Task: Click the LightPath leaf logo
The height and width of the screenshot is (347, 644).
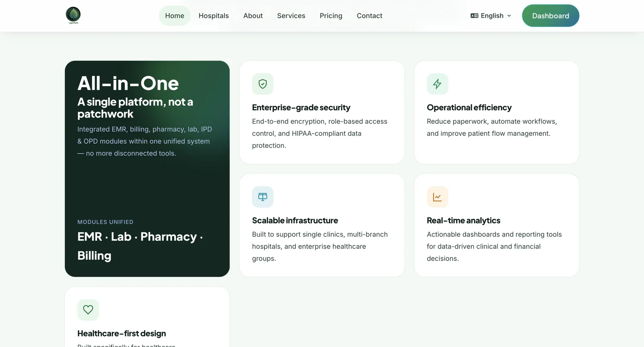Action: [x=73, y=15]
